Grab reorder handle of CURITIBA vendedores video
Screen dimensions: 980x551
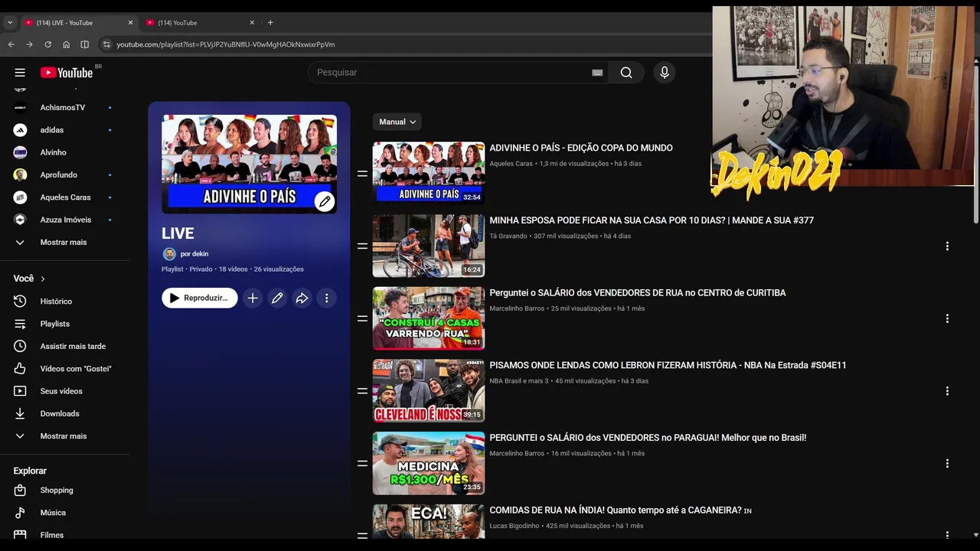(362, 318)
